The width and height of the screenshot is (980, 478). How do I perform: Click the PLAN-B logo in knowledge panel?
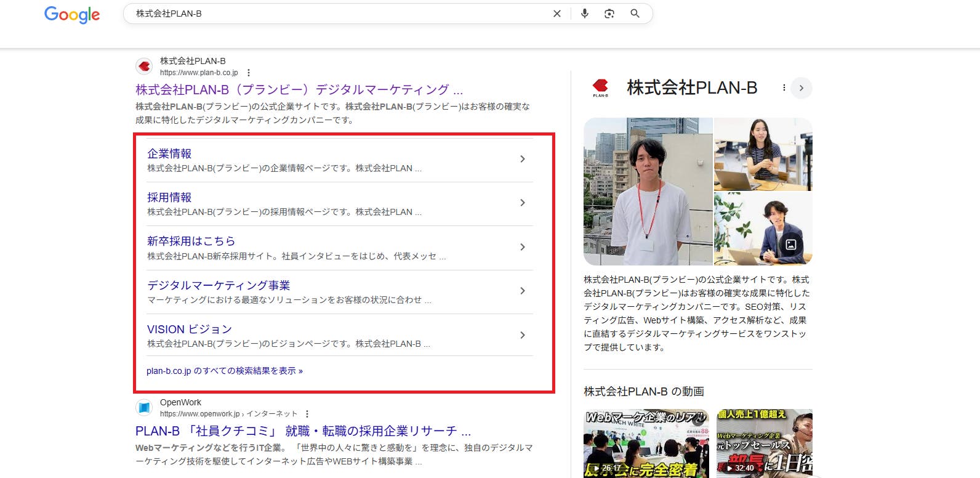pos(600,87)
